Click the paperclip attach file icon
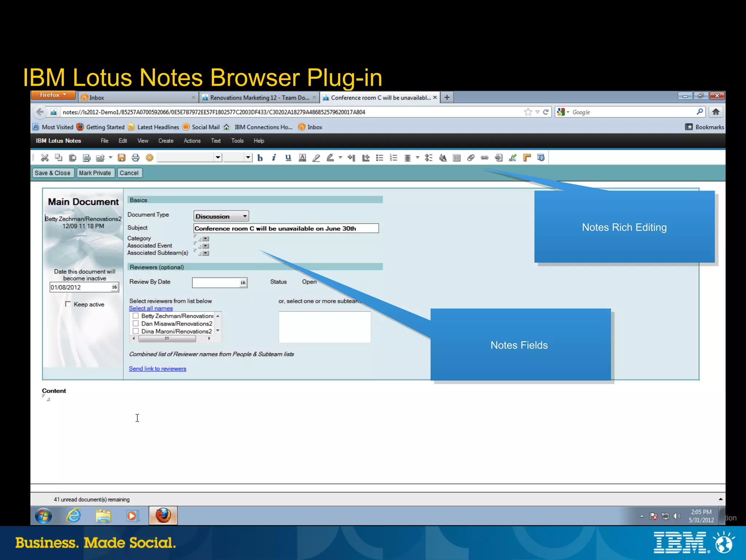Viewport: 746px width, 560px height. tap(471, 158)
